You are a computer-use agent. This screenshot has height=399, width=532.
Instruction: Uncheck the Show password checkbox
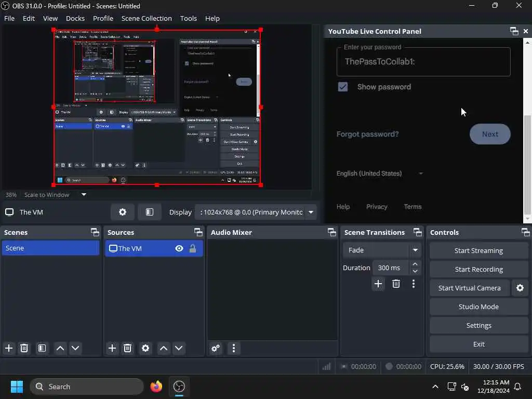click(x=343, y=87)
